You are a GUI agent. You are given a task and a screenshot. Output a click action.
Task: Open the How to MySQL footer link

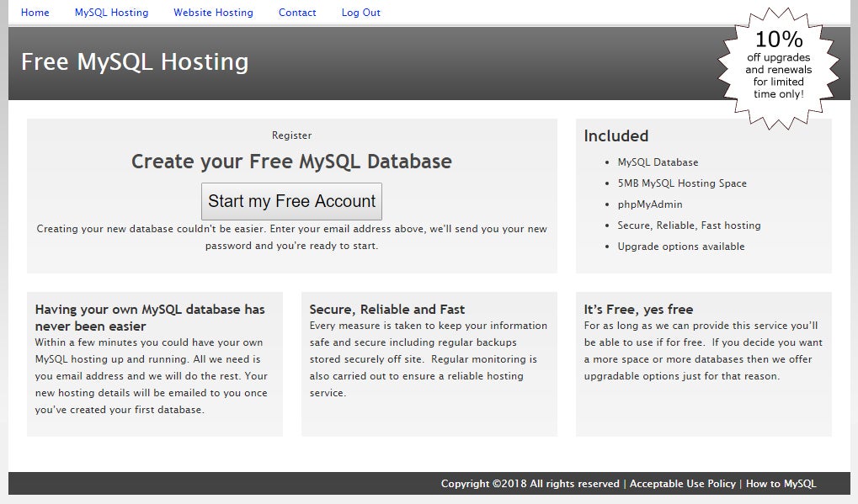click(781, 484)
